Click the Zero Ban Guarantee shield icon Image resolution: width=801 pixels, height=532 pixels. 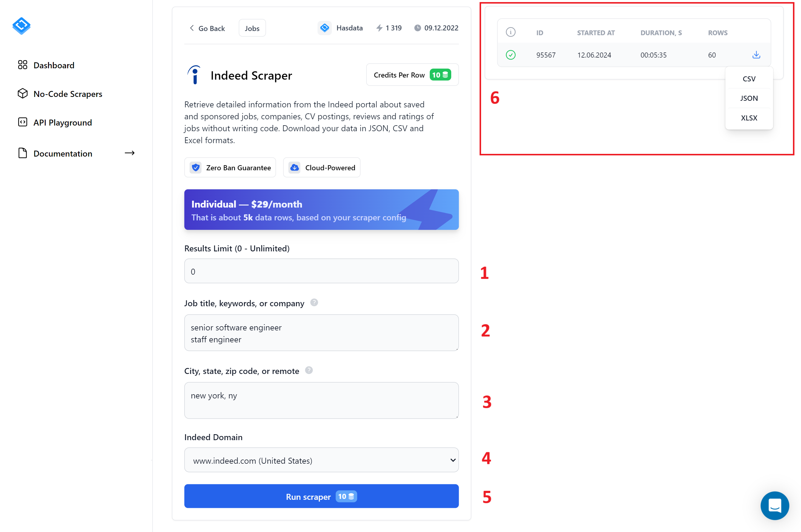(x=195, y=167)
